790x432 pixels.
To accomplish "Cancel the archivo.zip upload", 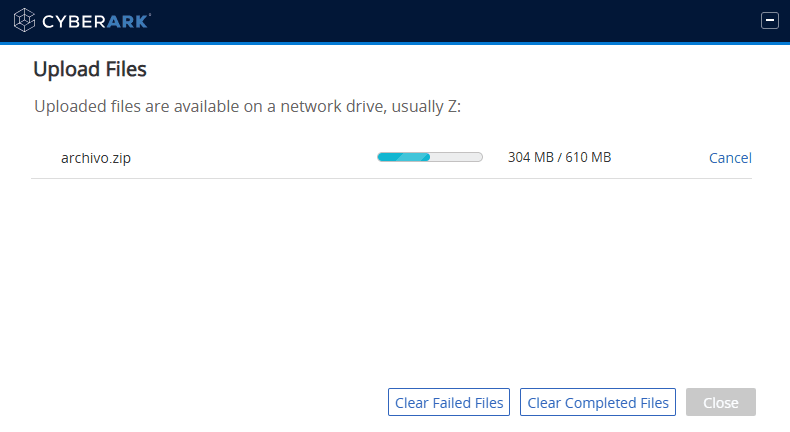I will tap(730, 158).
